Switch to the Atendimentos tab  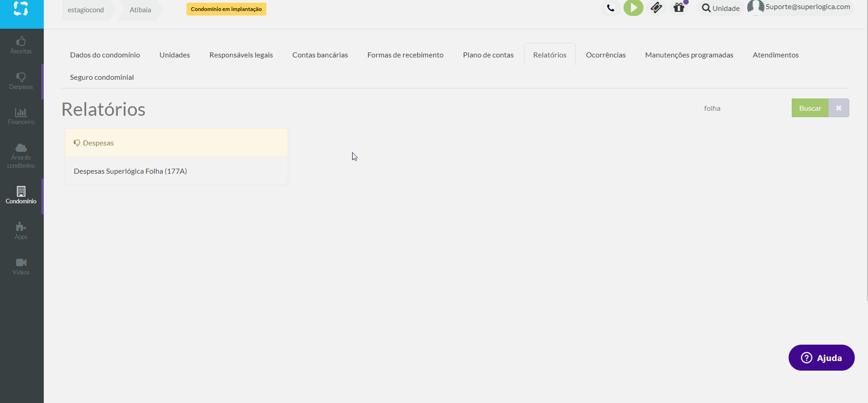775,55
